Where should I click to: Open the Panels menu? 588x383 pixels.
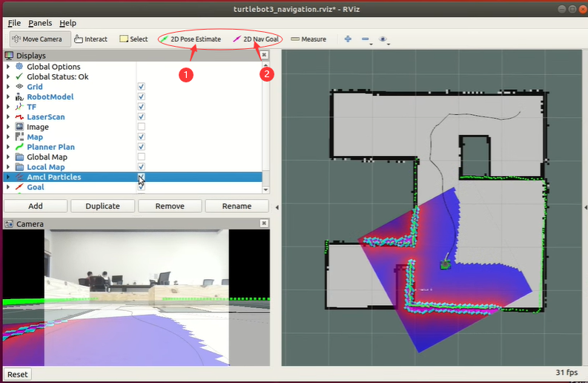tap(40, 23)
